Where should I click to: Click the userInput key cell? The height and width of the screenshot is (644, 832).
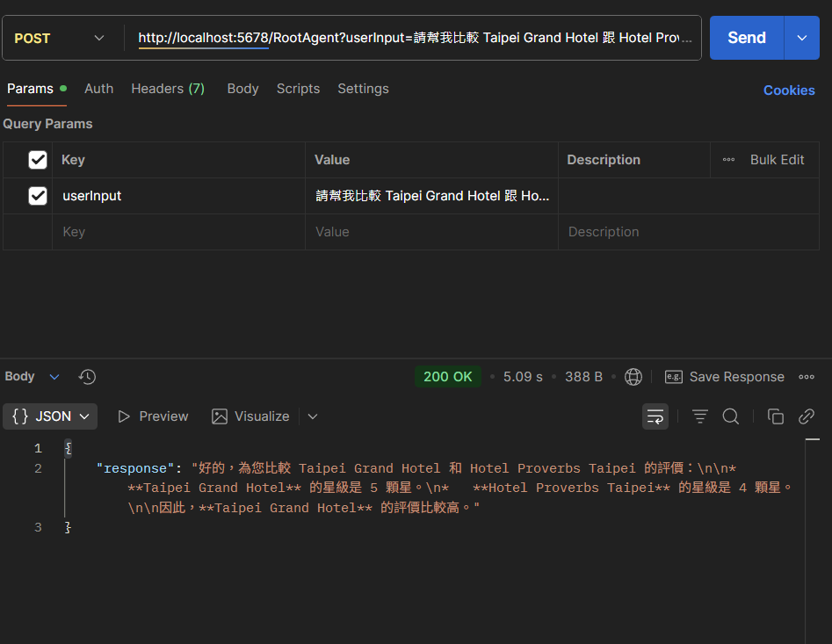(x=178, y=196)
